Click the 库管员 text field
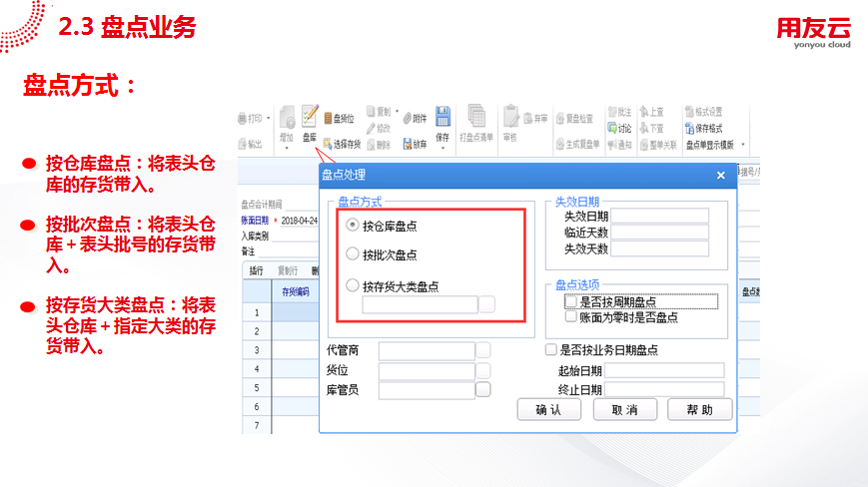The height and width of the screenshot is (487, 868). click(x=427, y=390)
